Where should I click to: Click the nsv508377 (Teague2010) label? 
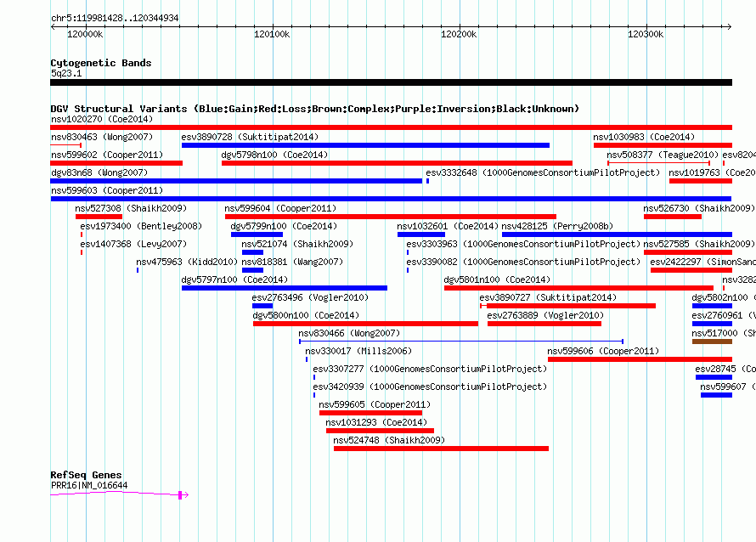pyautogui.click(x=663, y=155)
